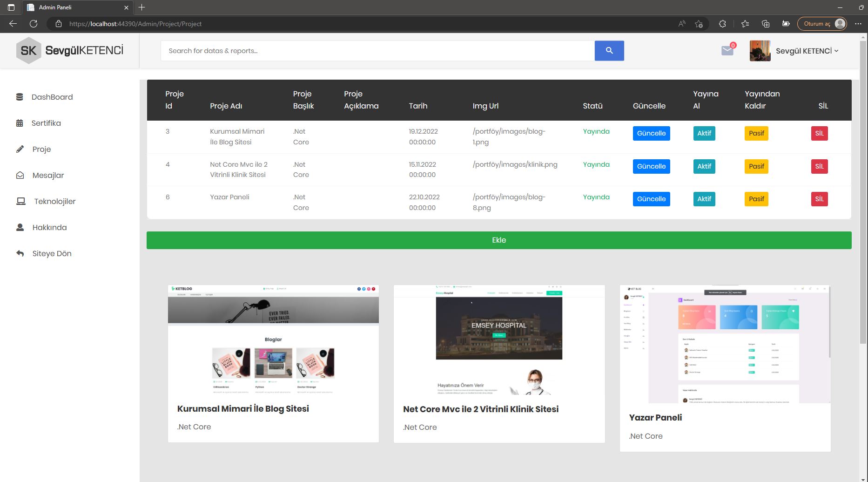Click Güncelle for Kurumsal Mimari project
The height and width of the screenshot is (482, 868).
[651, 133]
